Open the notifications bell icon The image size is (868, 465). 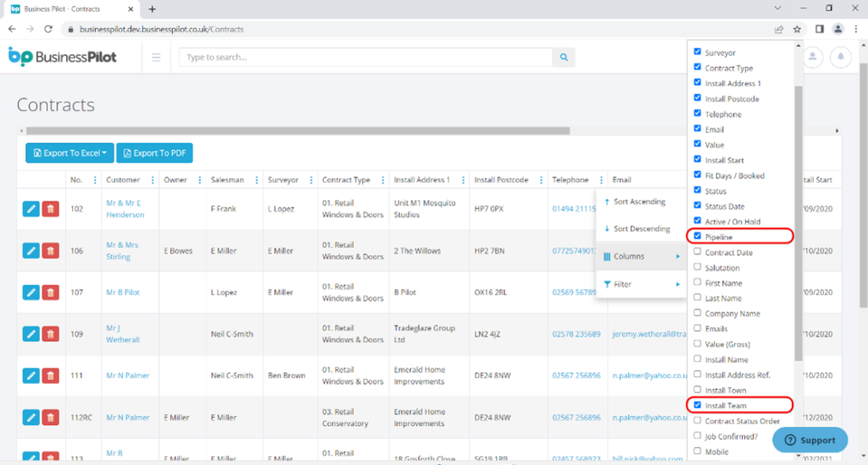(840, 58)
